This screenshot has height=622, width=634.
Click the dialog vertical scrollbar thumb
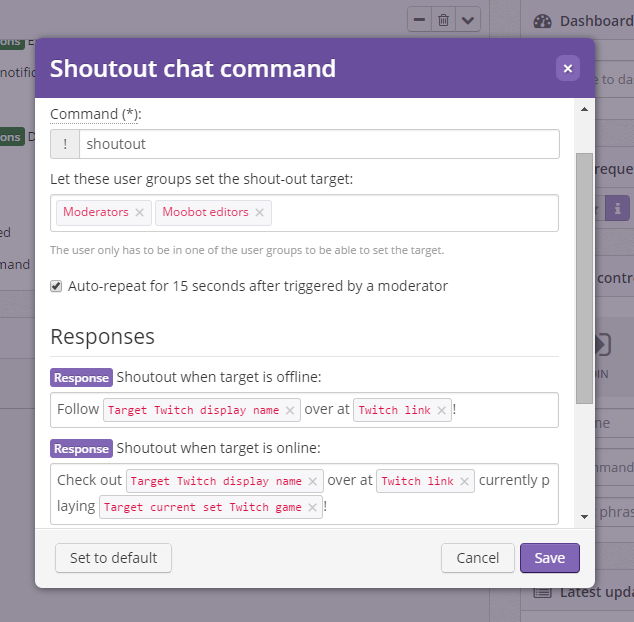click(x=584, y=278)
